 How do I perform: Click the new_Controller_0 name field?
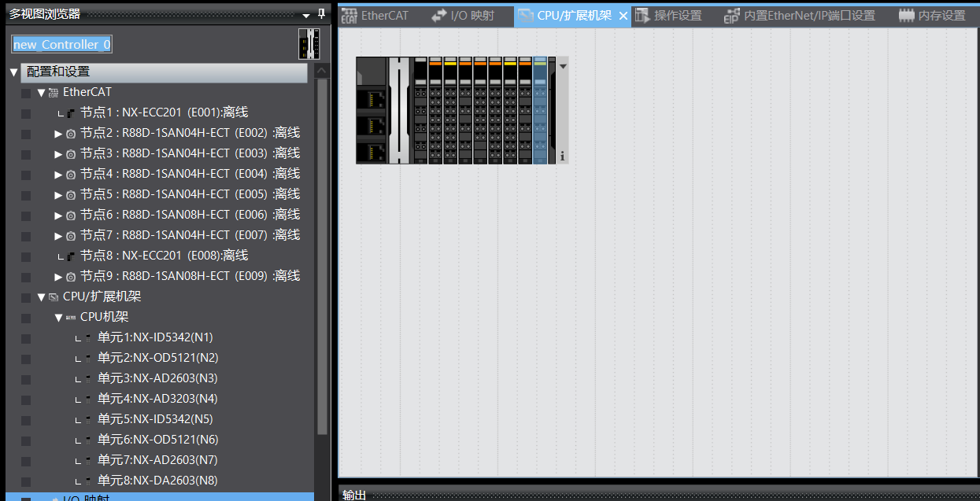click(62, 44)
